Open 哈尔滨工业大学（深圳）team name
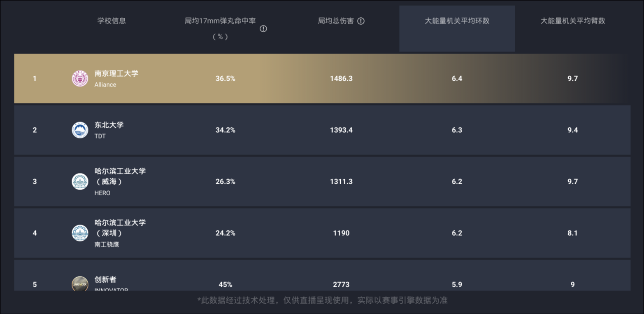 [x=120, y=227]
